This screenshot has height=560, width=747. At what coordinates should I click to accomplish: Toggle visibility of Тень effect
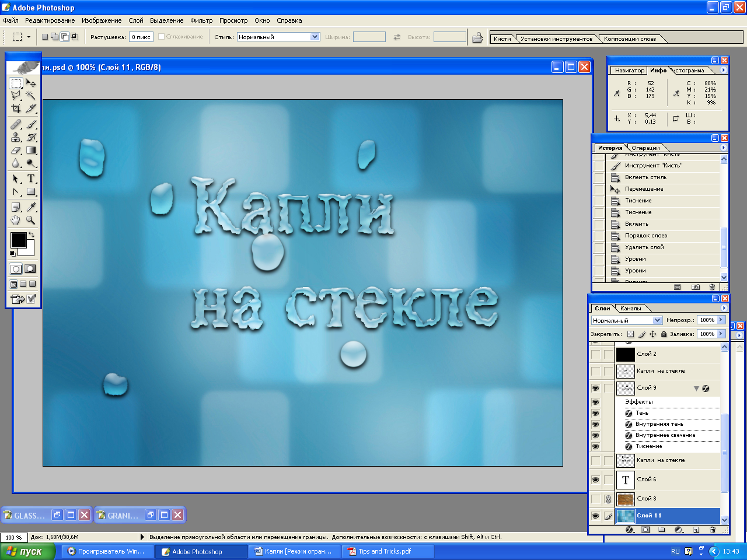coord(595,413)
